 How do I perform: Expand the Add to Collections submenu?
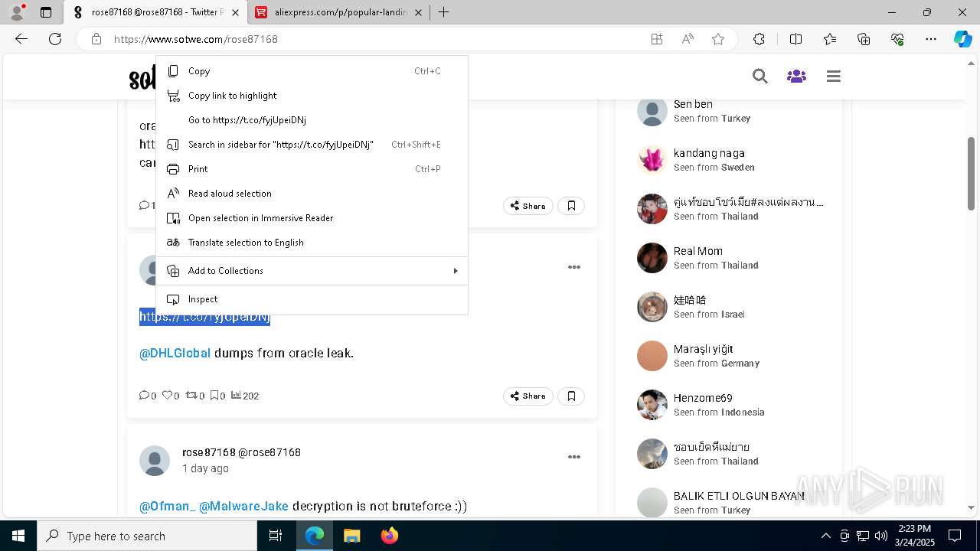tap(312, 271)
